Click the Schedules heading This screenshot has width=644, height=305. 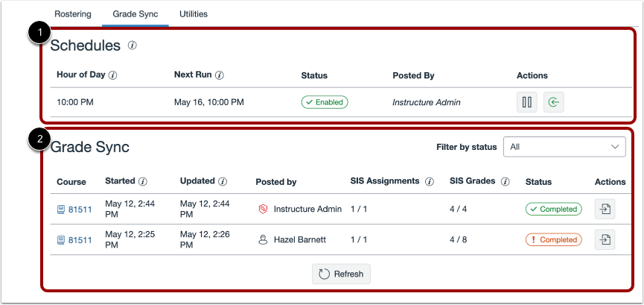pyautogui.click(x=86, y=45)
